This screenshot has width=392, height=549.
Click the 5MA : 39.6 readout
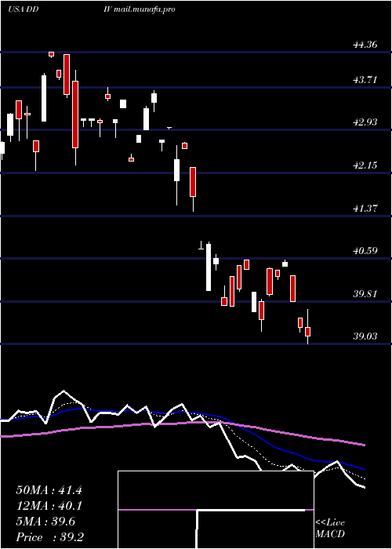(x=45, y=522)
